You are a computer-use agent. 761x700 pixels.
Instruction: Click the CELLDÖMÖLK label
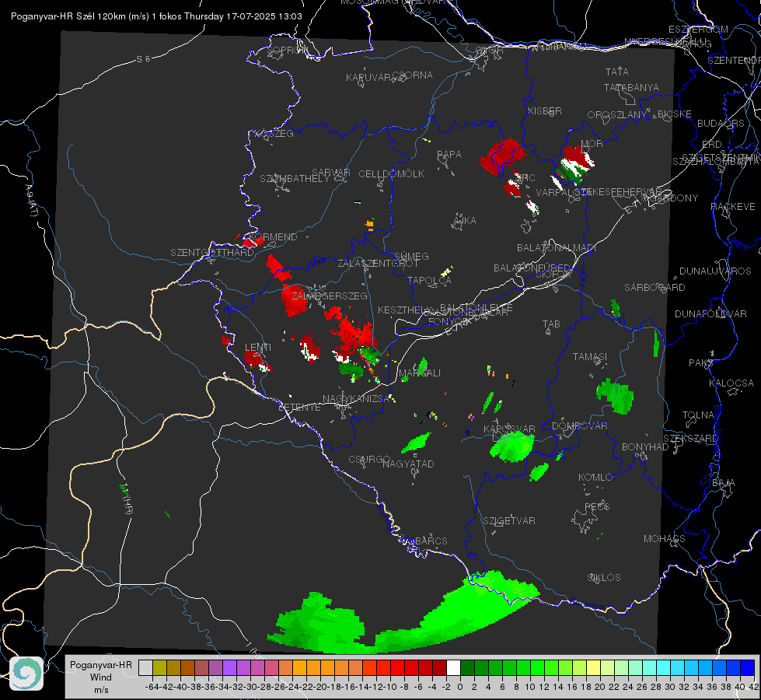click(x=391, y=174)
